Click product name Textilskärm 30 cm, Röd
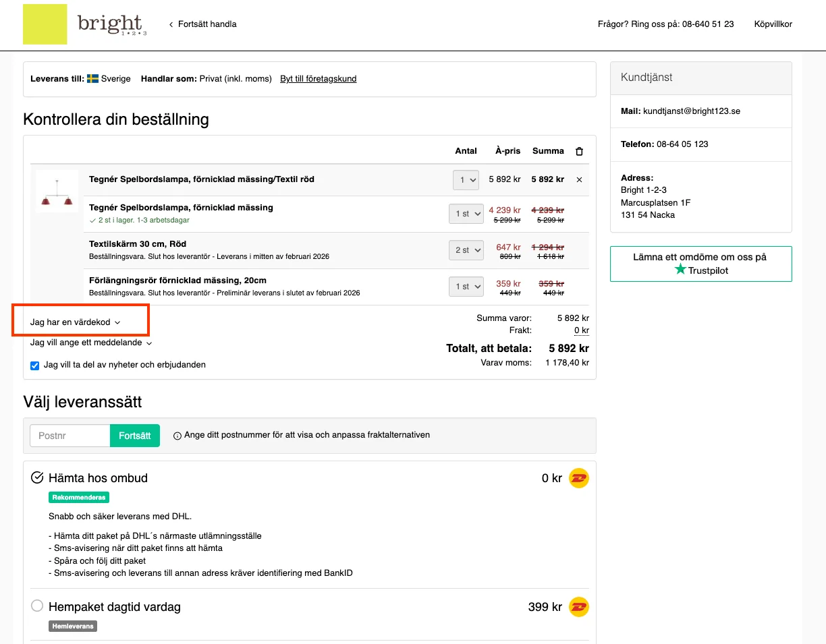 [138, 244]
